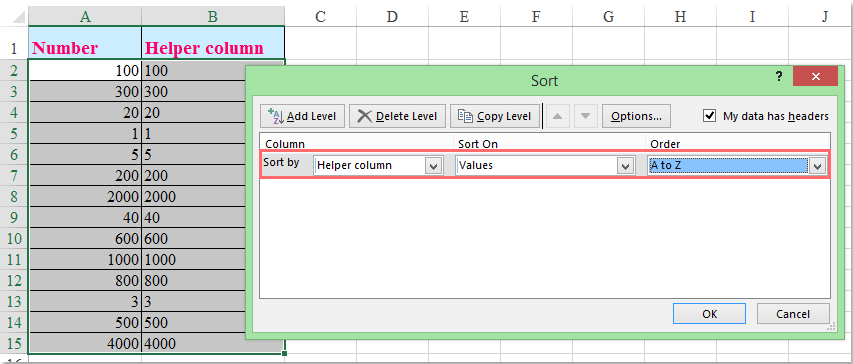
Task: Click cell B3 with text 300
Action: point(194,91)
